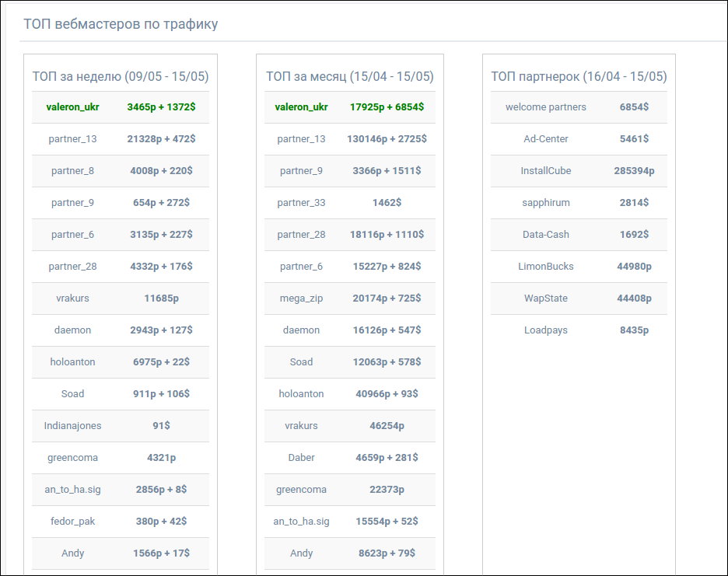Click the value '12063р + 578$'

pos(387,362)
